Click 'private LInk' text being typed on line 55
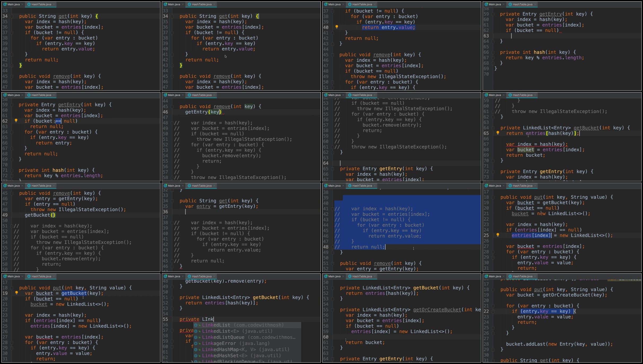This screenshot has width=643, height=364. (x=196, y=319)
